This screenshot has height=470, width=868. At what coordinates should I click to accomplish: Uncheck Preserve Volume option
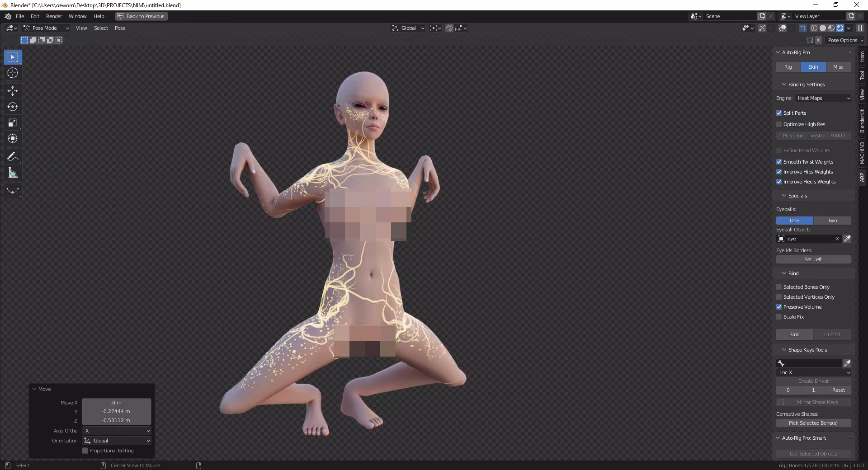[x=779, y=307]
